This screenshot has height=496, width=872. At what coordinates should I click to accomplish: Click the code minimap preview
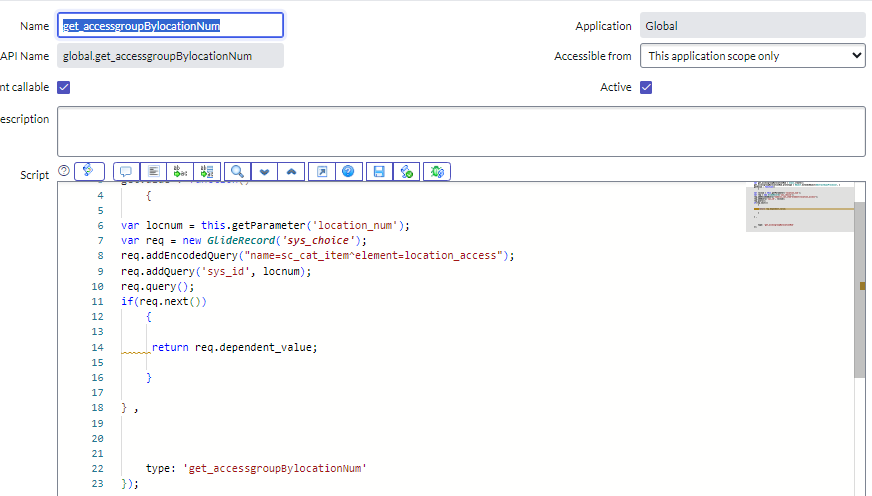click(x=800, y=206)
